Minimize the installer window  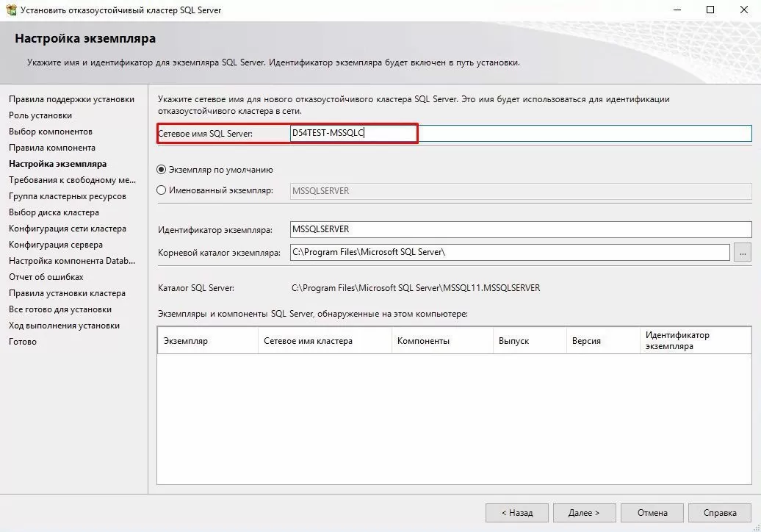tap(677, 10)
